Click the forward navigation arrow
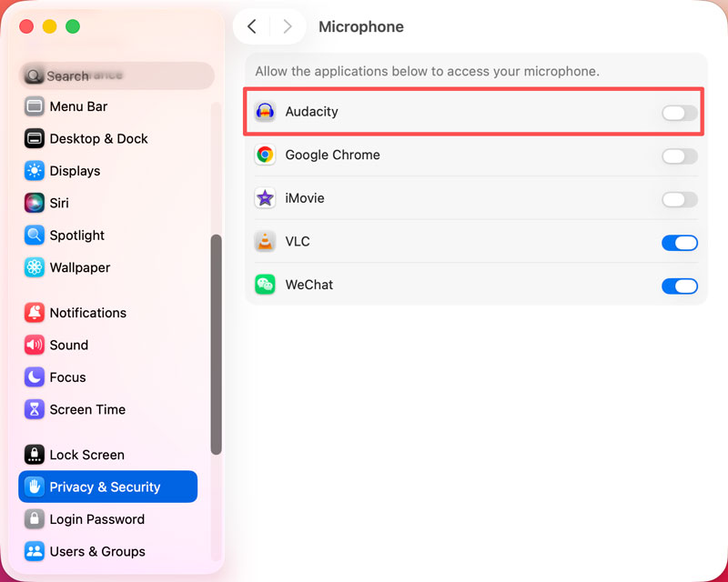 click(288, 26)
